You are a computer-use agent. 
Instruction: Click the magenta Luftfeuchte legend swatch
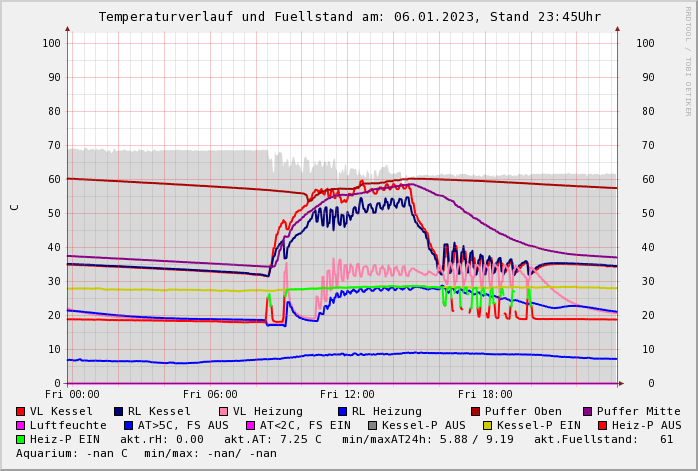coord(21,425)
